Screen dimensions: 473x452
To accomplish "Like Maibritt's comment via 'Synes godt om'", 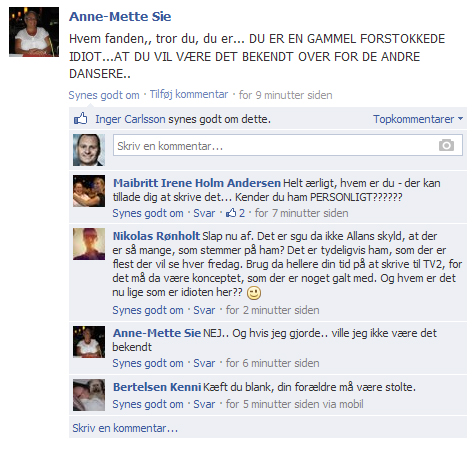I will (148, 213).
